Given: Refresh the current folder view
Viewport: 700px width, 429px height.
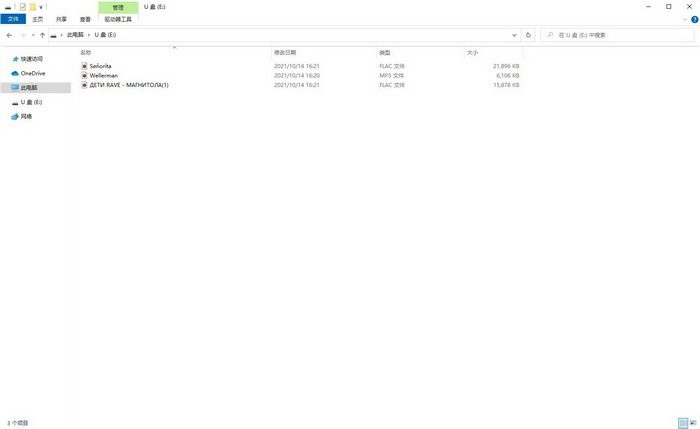Looking at the screenshot, I should (x=528, y=35).
